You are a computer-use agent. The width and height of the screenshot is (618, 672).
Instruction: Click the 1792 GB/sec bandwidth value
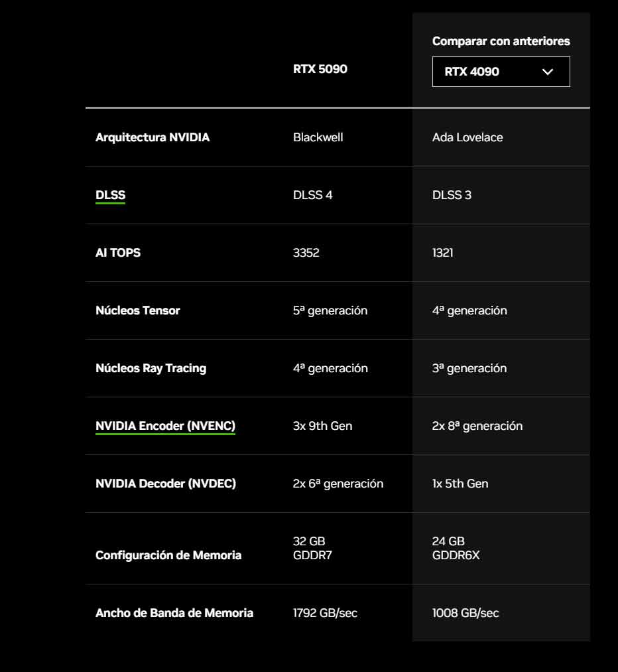click(x=325, y=613)
